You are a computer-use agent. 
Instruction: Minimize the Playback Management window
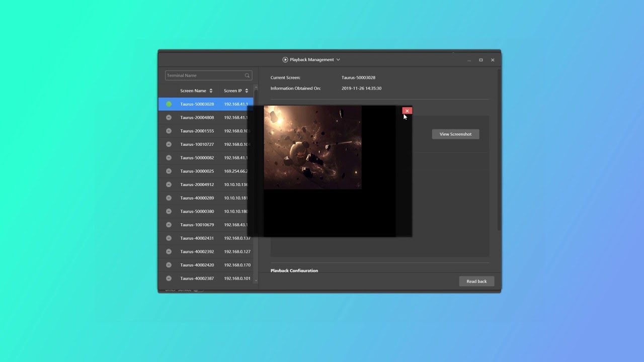coord(469,60)
